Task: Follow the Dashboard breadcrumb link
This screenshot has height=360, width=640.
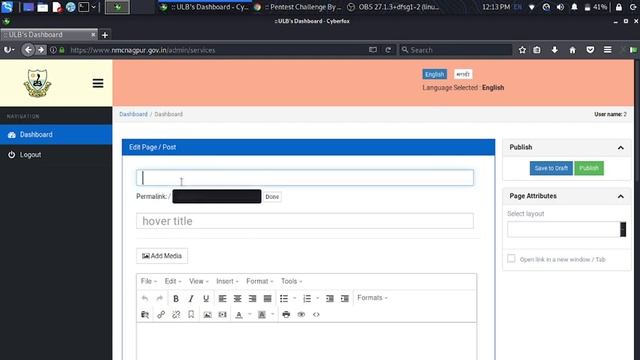Action: pyautogui.click(x=133, y=114)
